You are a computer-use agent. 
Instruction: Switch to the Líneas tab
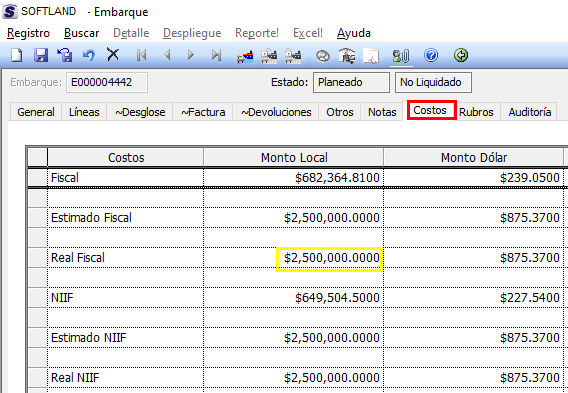tap(84, 112)
